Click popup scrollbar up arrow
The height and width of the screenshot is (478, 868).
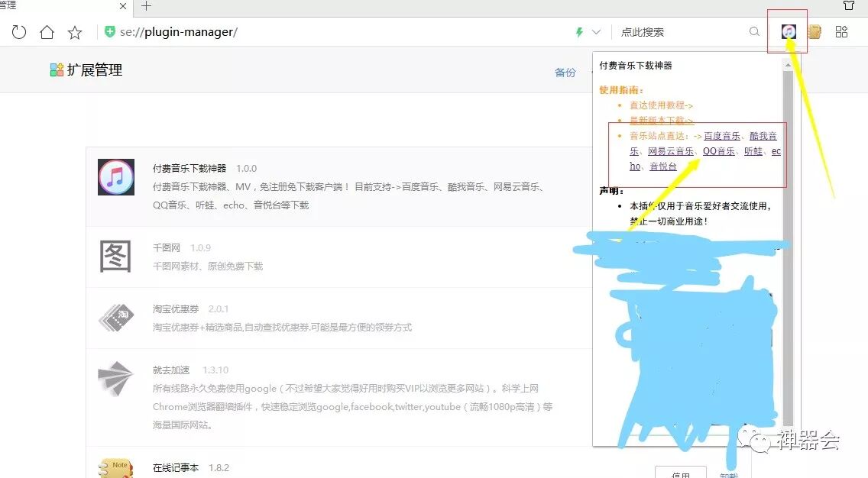pos(788,65)
